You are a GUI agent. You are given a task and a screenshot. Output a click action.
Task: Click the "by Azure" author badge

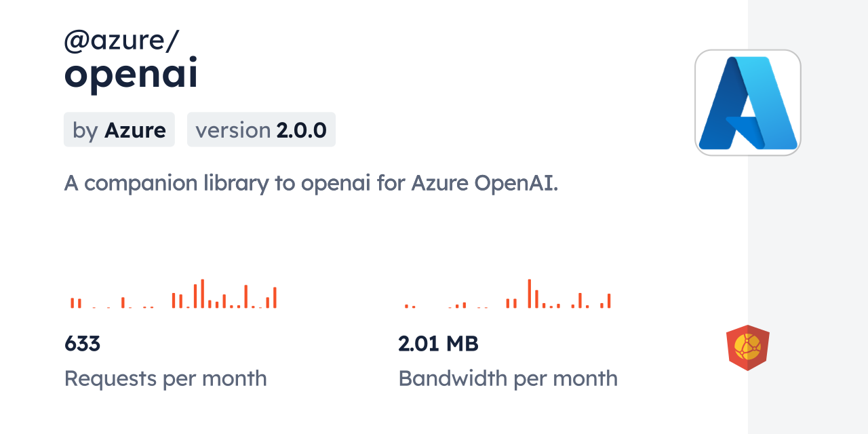click(119, 130)
